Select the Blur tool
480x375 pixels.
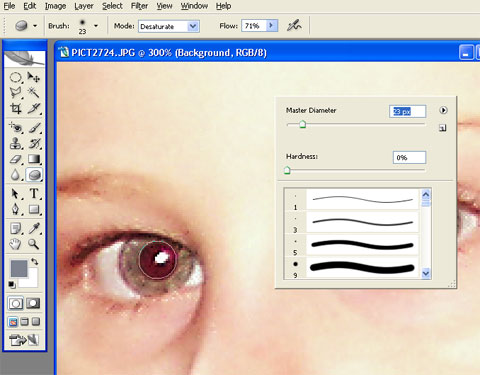click(15, 175)
